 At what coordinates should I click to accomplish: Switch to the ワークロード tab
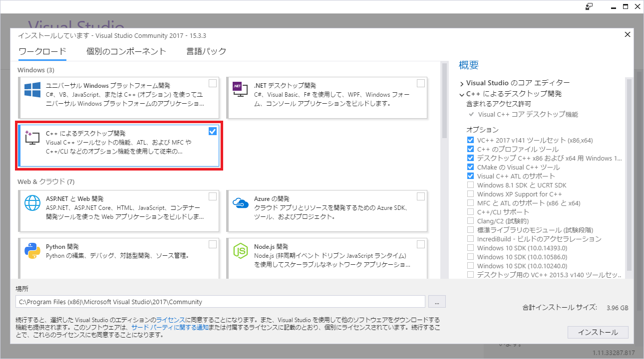click(42, 51)
